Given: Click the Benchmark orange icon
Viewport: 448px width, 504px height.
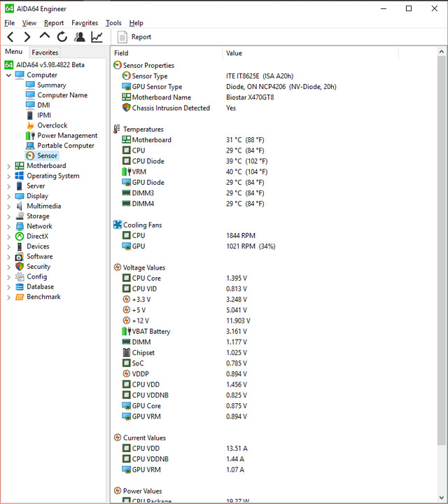Looking at the screenshot, I should [x=20, y=297].
